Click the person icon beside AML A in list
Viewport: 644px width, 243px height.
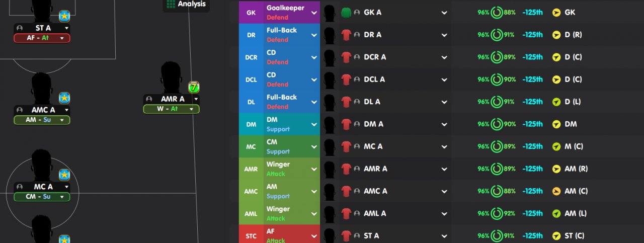(357, 214)
